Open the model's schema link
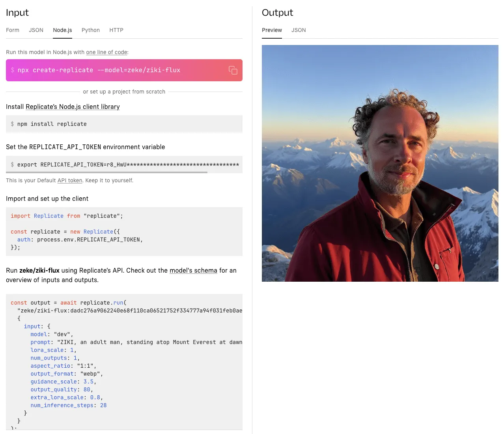Viewport: 504px width, 434px height. [193, 270]
